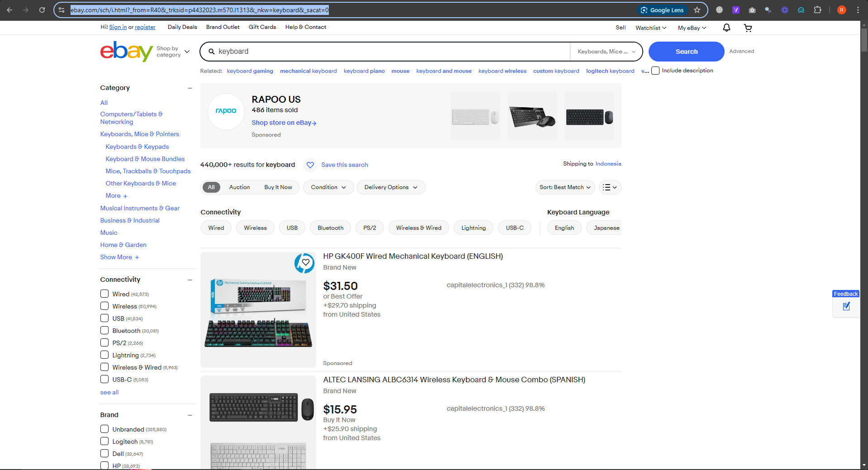
Task: Open Brand Outlet menu link
Action: (223, 27)
